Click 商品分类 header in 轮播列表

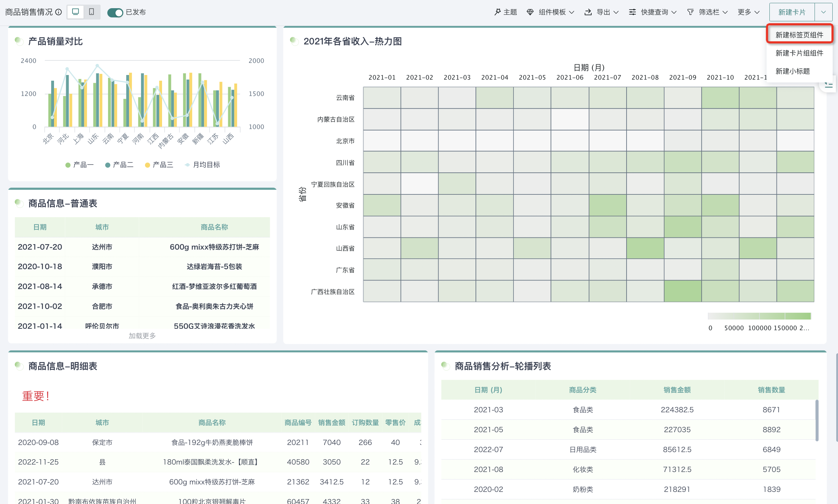click(x=583, y=390)
